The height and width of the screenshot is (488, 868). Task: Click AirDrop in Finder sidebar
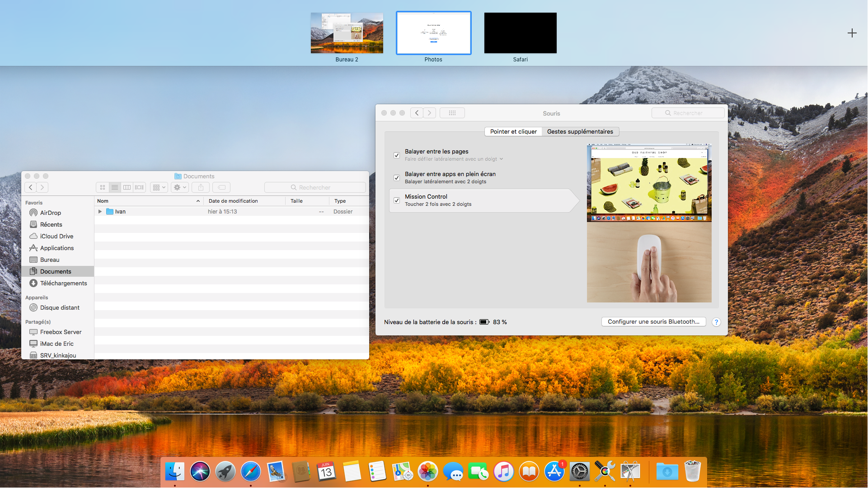click(50, 213)
